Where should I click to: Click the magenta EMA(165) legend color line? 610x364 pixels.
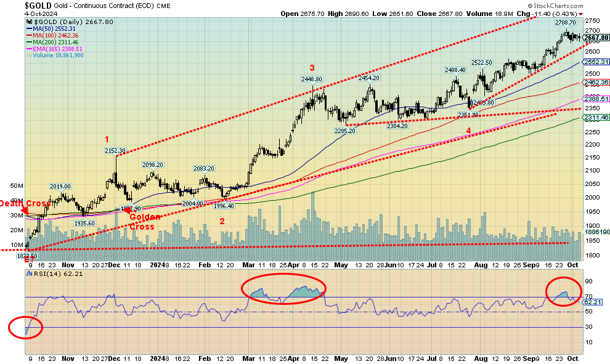click(28, 49)
